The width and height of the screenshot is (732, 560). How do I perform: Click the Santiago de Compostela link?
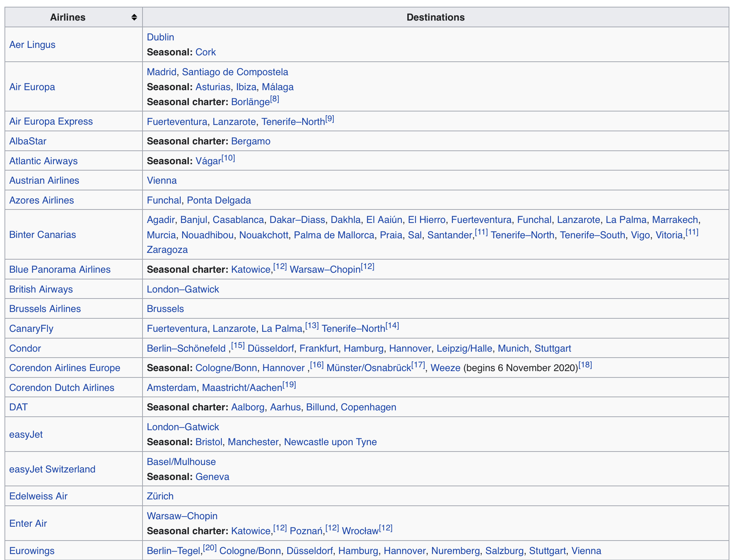coord(235,72)
